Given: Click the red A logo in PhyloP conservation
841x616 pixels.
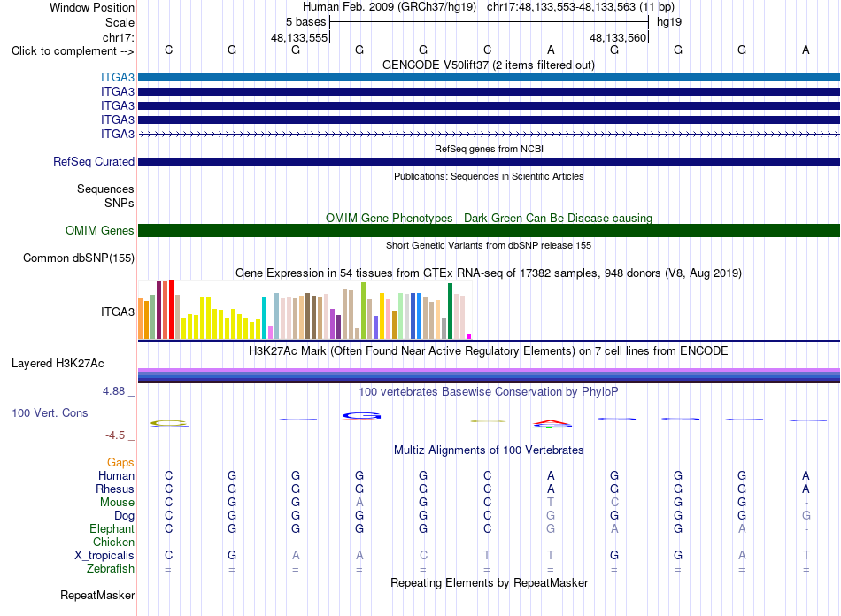Looking at the screenshot, I should 552,424.
